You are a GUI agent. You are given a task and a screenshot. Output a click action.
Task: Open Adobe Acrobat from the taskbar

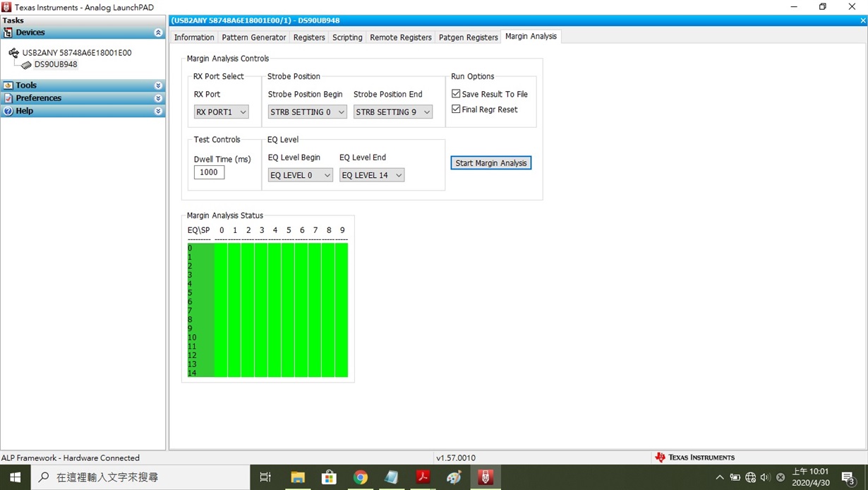[423, 477]
